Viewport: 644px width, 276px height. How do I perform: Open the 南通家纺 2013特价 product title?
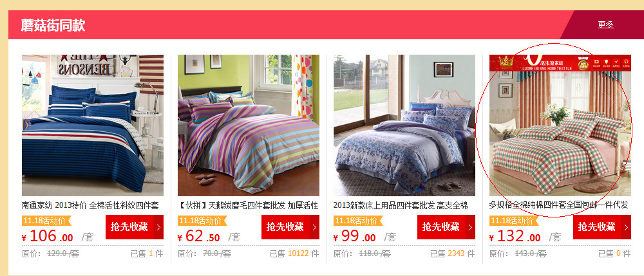(x=90, y=205)
